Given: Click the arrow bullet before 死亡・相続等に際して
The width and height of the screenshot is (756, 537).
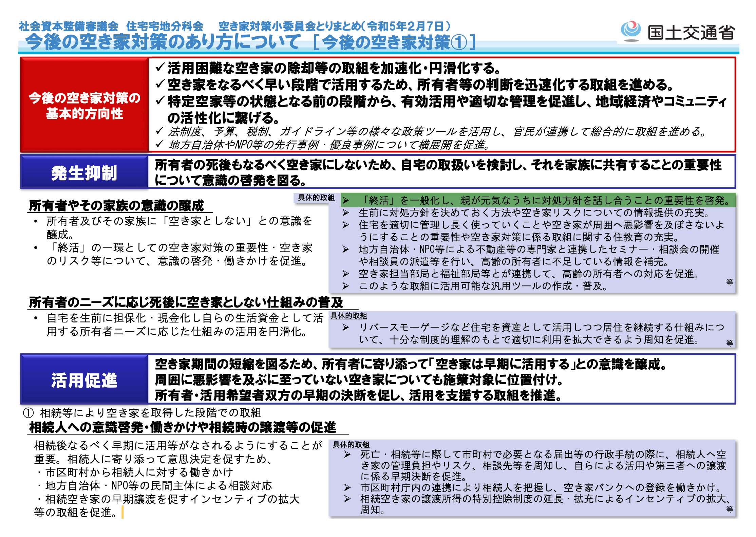Looking at the screenshot, I should pyautogui.click(x=347, y=455).
